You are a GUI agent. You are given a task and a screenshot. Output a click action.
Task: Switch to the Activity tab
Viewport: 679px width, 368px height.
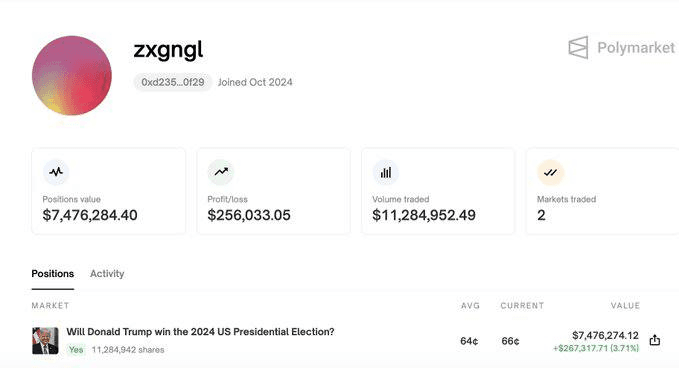(107, 274)
